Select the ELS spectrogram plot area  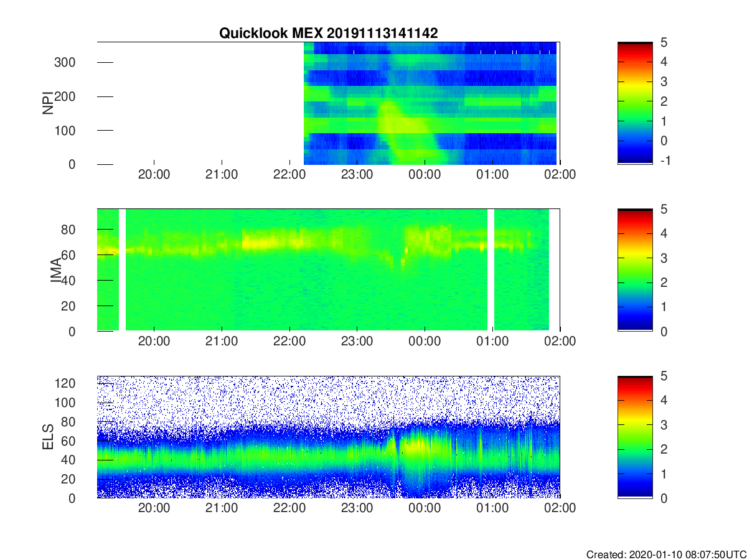tap(329, 437)
